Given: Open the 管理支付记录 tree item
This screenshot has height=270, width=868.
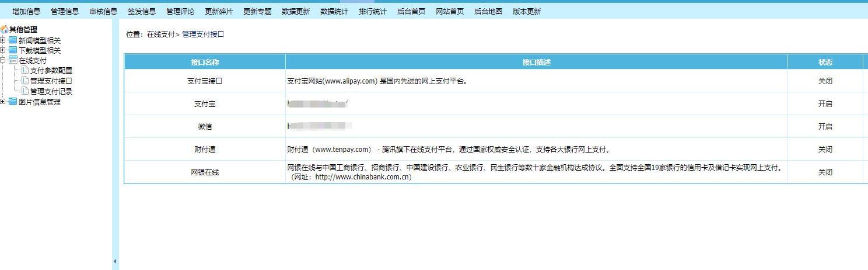Looking at the screenshot, I should [x=51, y=92].
